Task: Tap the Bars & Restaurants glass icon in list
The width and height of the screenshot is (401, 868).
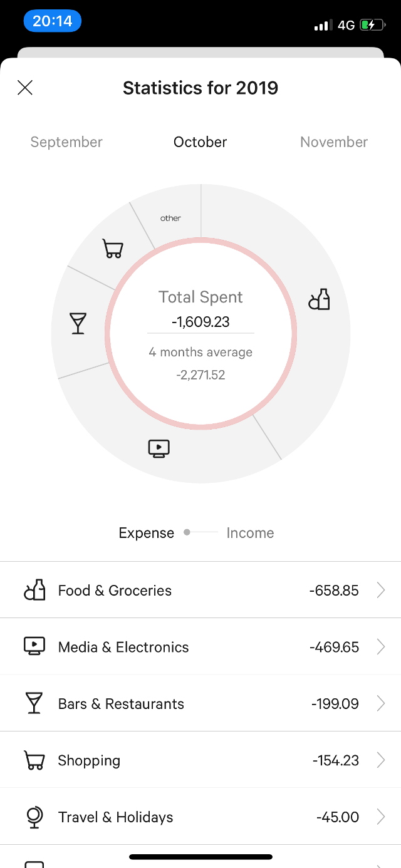Action: coord(34,703)
